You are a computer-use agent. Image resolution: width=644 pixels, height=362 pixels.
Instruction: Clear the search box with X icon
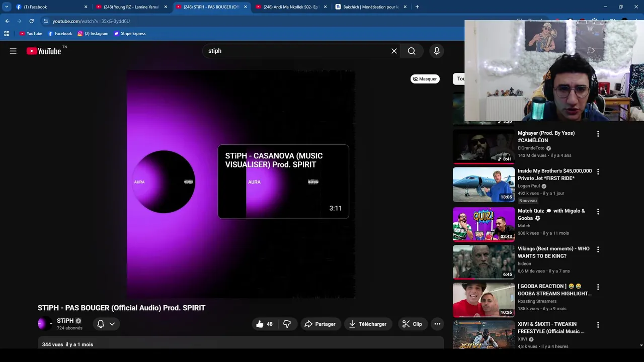[x=394, y=51]
